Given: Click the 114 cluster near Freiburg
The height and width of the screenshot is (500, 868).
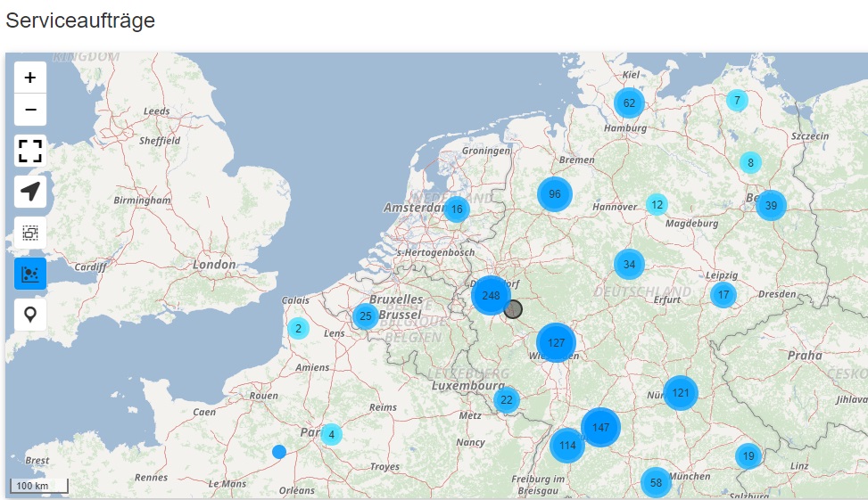Looking at the screenshot, I should click(x=567, y=445).
